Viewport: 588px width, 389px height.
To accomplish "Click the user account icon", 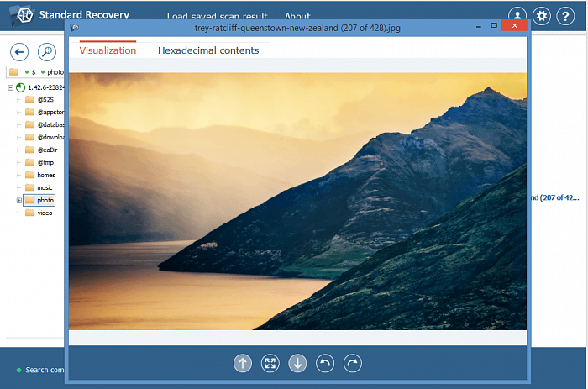I will (518, 16).
